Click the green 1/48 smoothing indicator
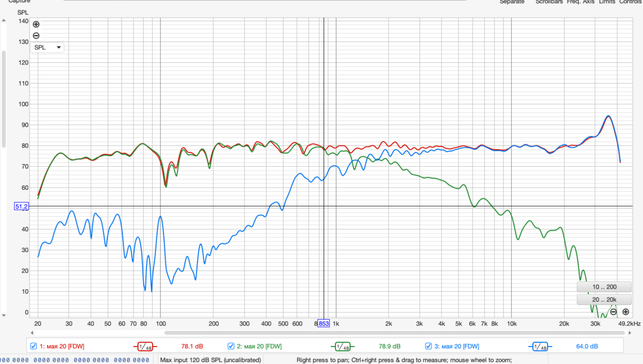This screenshot has height=364, width=643. coord(342,347)
